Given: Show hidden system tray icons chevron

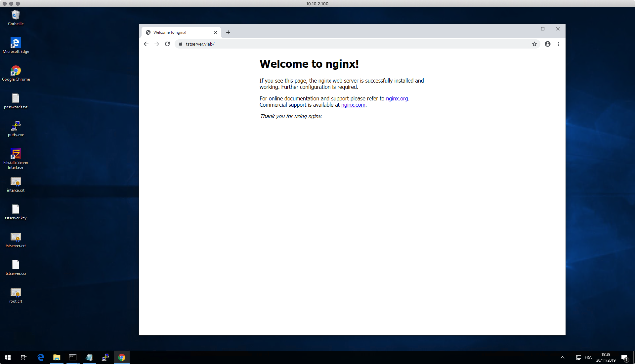Looking at the screenshot, I should pos(562,357).
